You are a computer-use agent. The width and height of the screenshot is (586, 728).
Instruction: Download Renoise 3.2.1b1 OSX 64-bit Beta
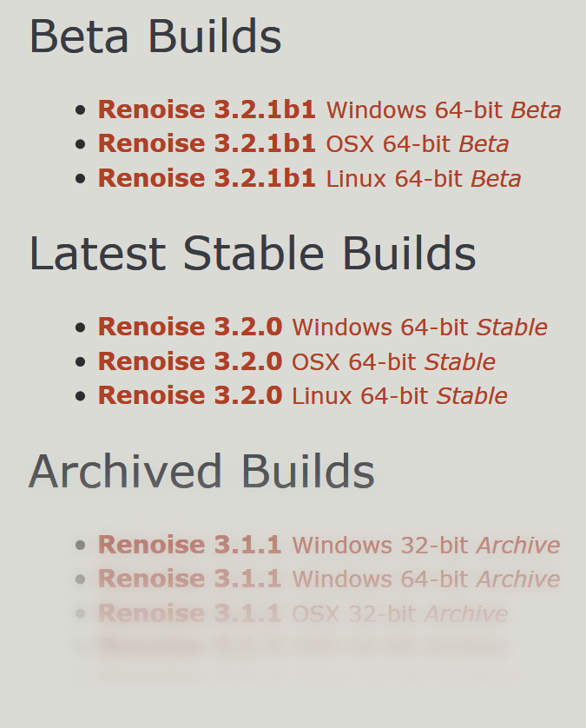tap(304, 144)
